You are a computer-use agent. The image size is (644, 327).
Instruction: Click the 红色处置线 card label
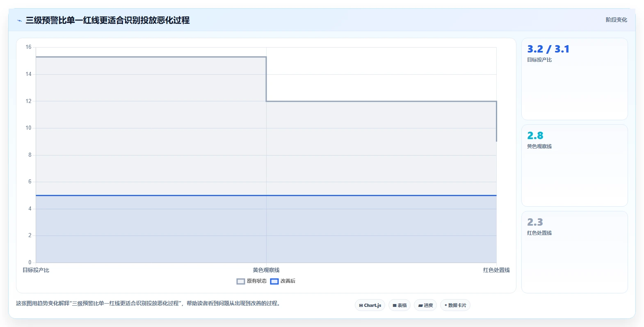[x=539, y=233]
